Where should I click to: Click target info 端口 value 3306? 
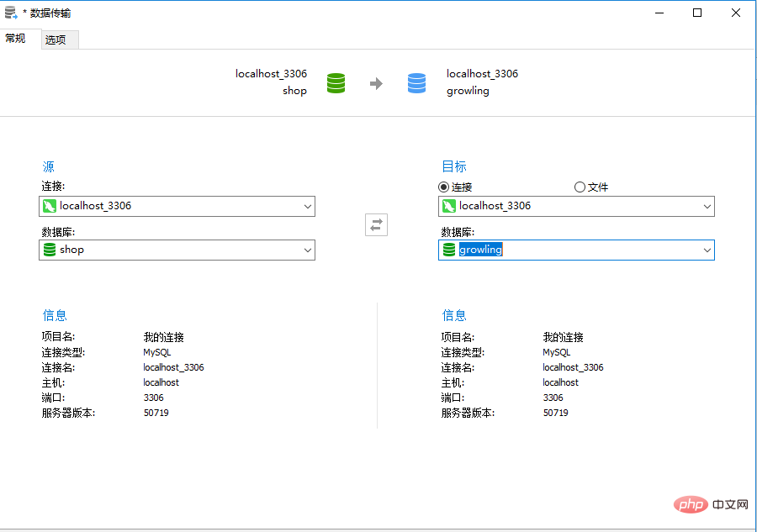553,398
